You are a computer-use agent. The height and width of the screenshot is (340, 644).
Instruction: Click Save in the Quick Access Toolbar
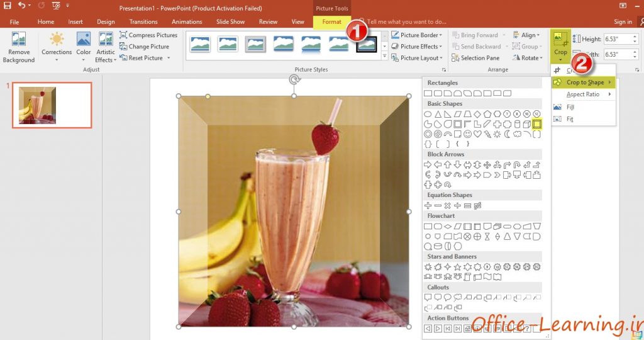click(x=8, y=6)
